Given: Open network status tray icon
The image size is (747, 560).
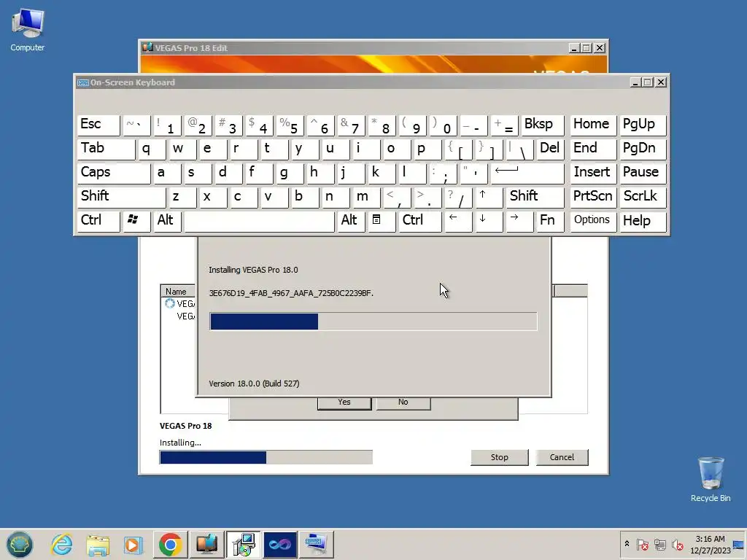Looking at the screenshot, I should pyautogui.click(x=659, y=544).
